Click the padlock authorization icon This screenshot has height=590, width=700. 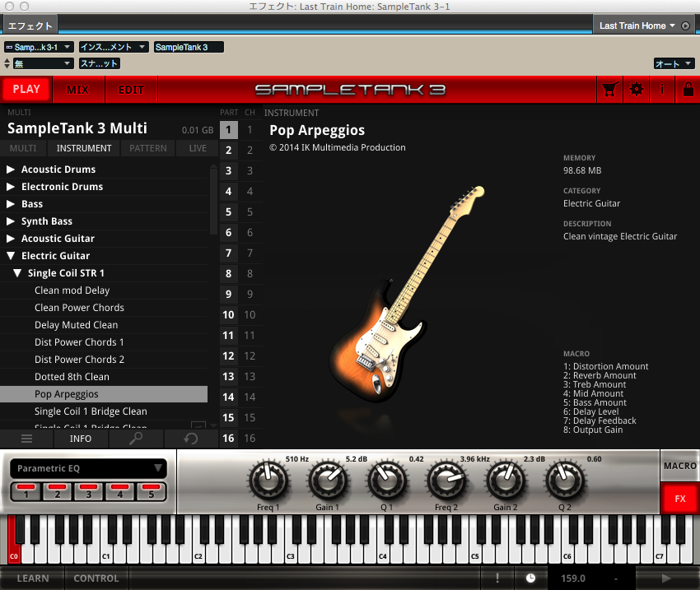(688, 90)
